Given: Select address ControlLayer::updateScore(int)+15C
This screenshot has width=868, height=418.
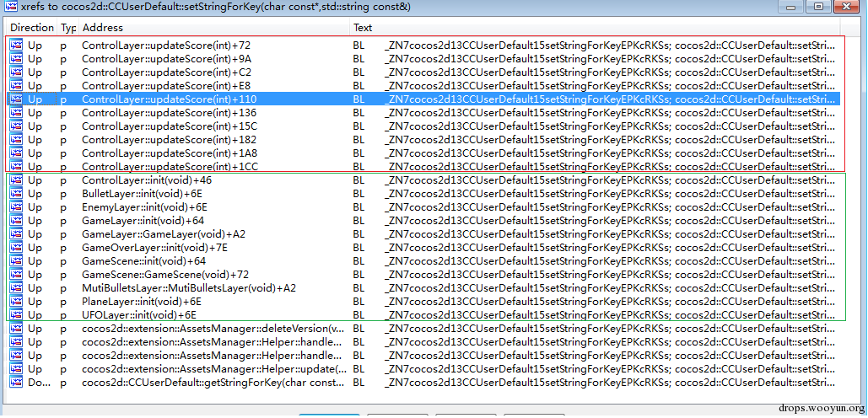Looking at the screenshot, I should coord(170,126).
